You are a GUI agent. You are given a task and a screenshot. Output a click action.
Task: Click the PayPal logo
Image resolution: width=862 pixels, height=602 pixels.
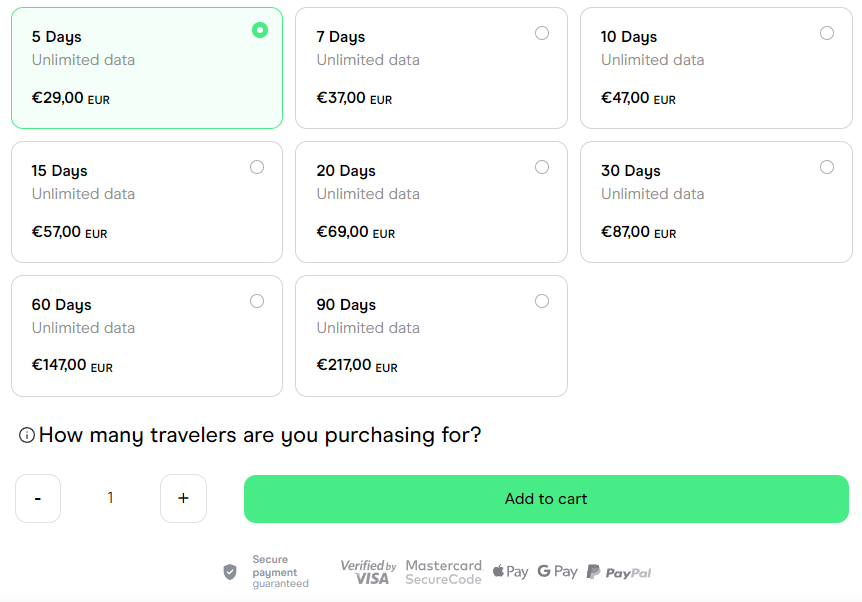[x=619, y=572]
